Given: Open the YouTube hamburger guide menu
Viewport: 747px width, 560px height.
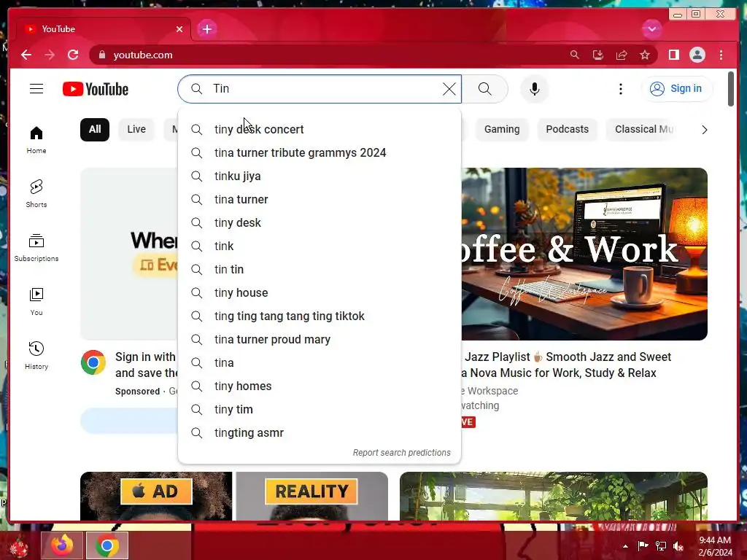Looking at the screenshot, I should pos(36,88).
